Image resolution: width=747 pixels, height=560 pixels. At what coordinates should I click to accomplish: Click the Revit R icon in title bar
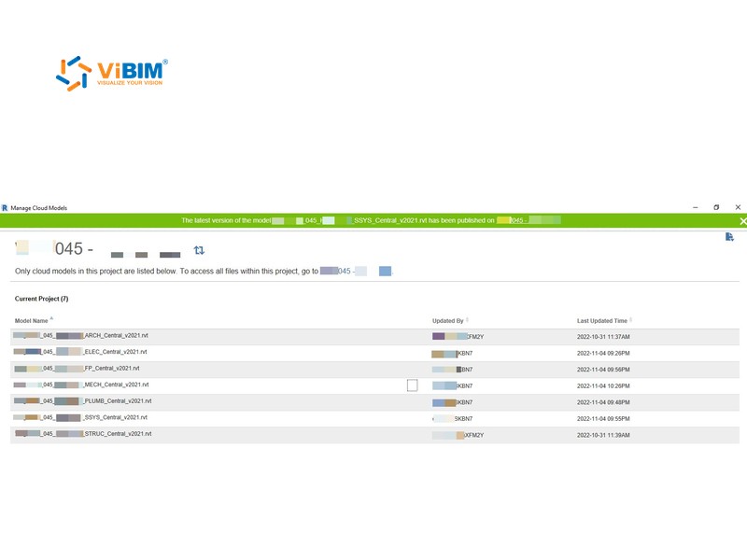point(5,208)
